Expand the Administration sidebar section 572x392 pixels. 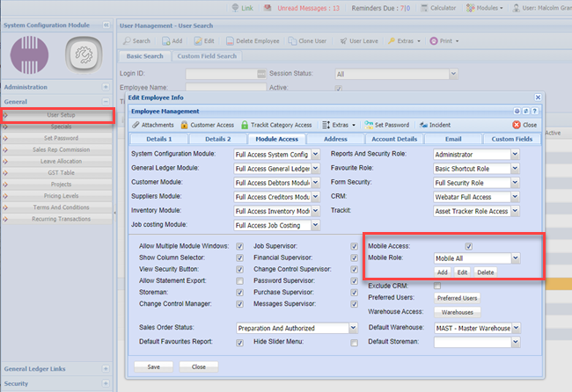[x=106, y=87]
